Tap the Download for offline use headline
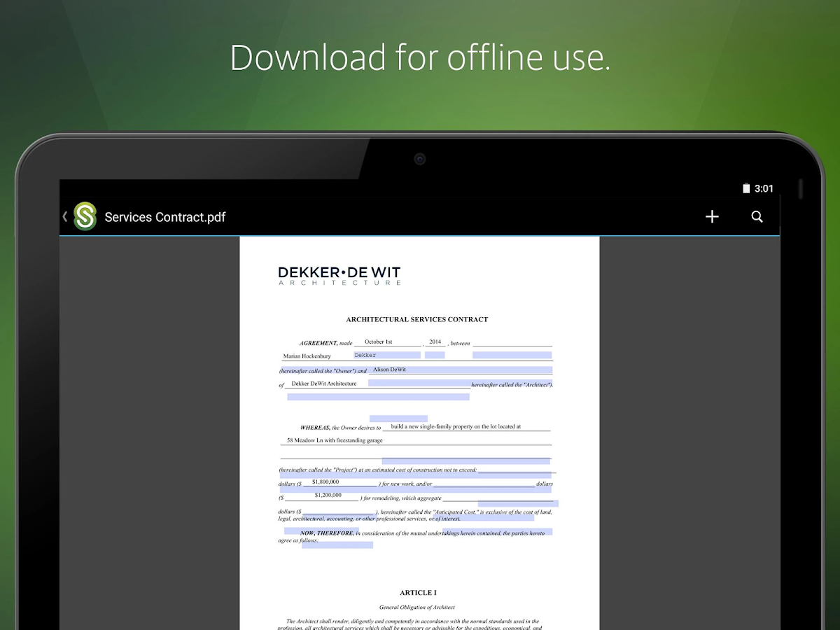This screenshot has height=630, width=840. coord(420,57)
